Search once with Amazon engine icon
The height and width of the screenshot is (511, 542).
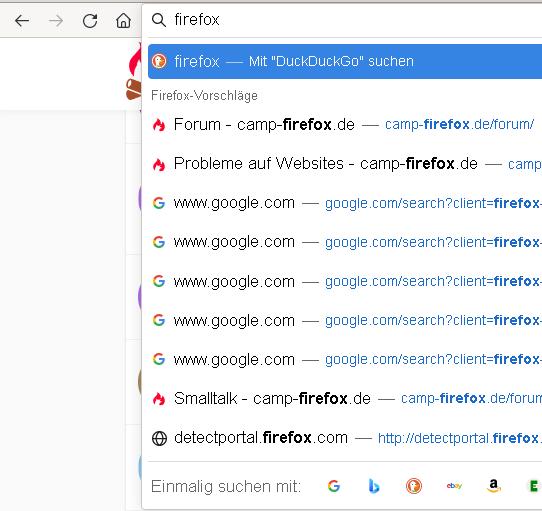coord(494,486)
